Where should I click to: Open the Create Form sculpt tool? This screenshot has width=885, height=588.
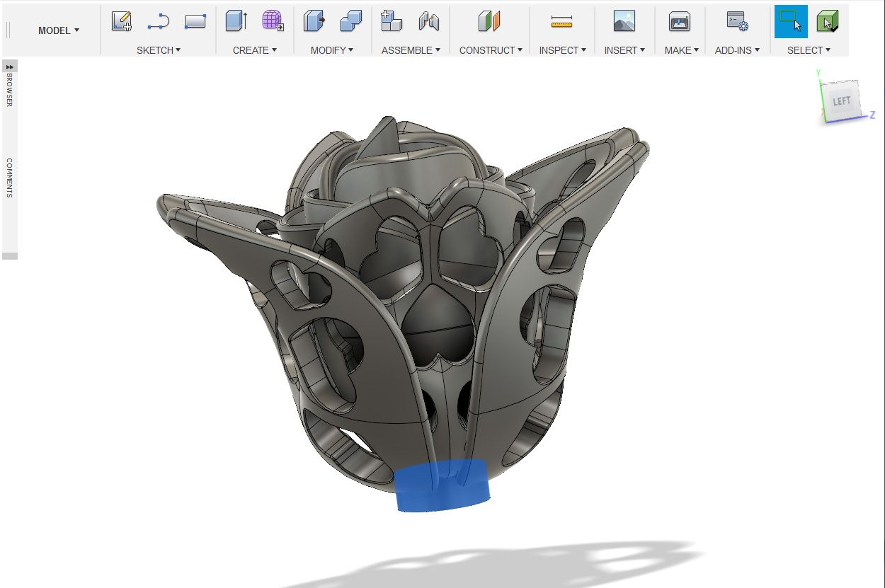click(273, 22)
